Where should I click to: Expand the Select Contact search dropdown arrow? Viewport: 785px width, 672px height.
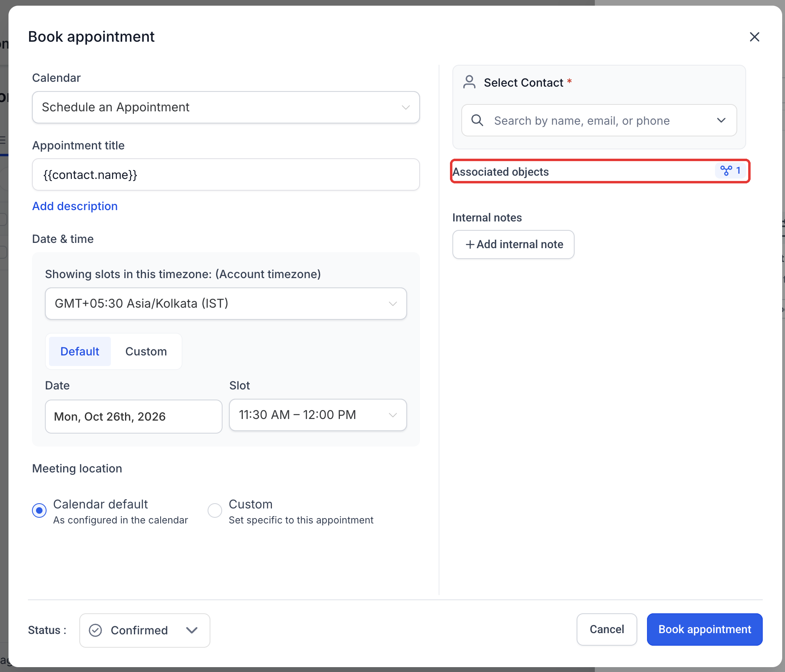(721, 120)
